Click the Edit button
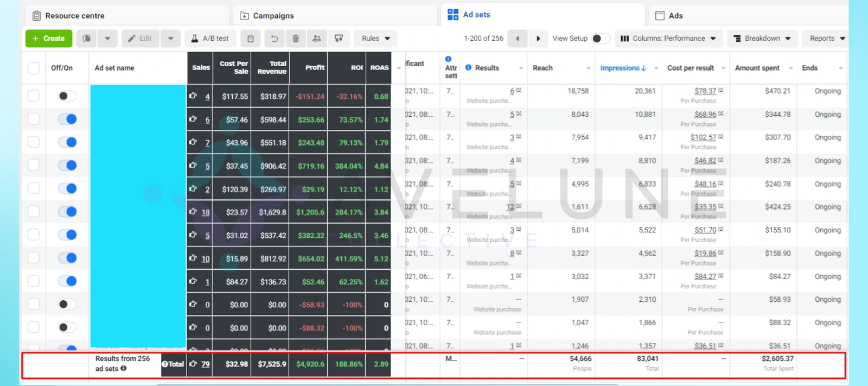The image size is (868, 386). 141,39
